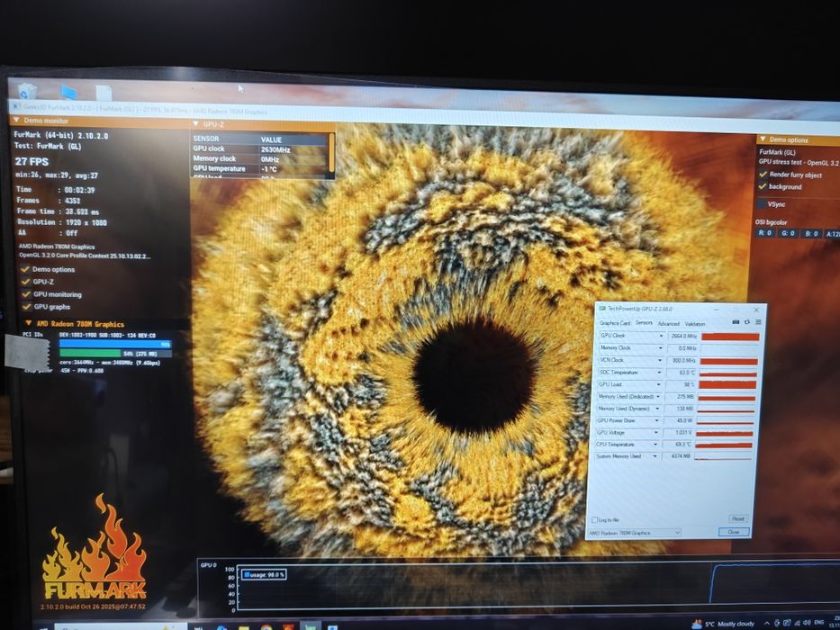Screen dimensions: 840x630
Task: Open volume control in system tray
Action: coord(807,623)
